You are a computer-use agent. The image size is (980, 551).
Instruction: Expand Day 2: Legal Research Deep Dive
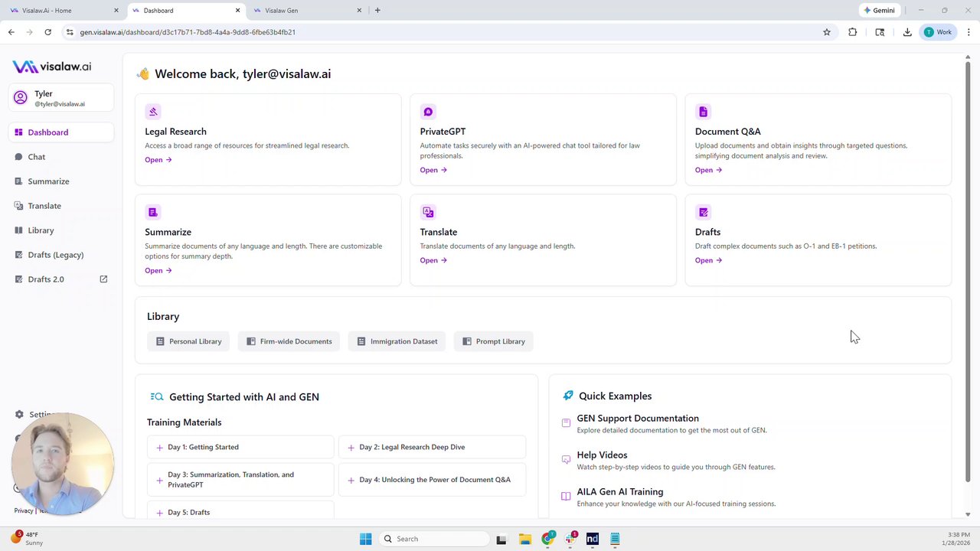point(432,447)
